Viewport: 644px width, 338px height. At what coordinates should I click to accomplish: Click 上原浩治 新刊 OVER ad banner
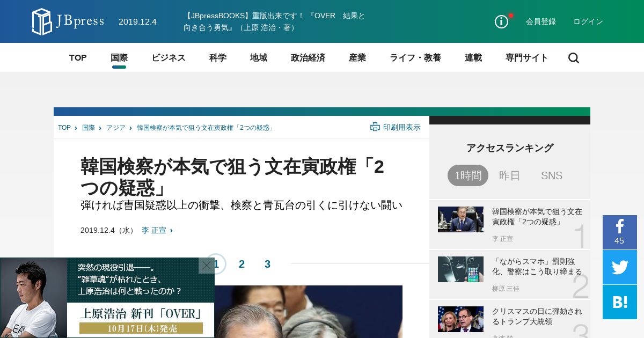coord(107,298)
